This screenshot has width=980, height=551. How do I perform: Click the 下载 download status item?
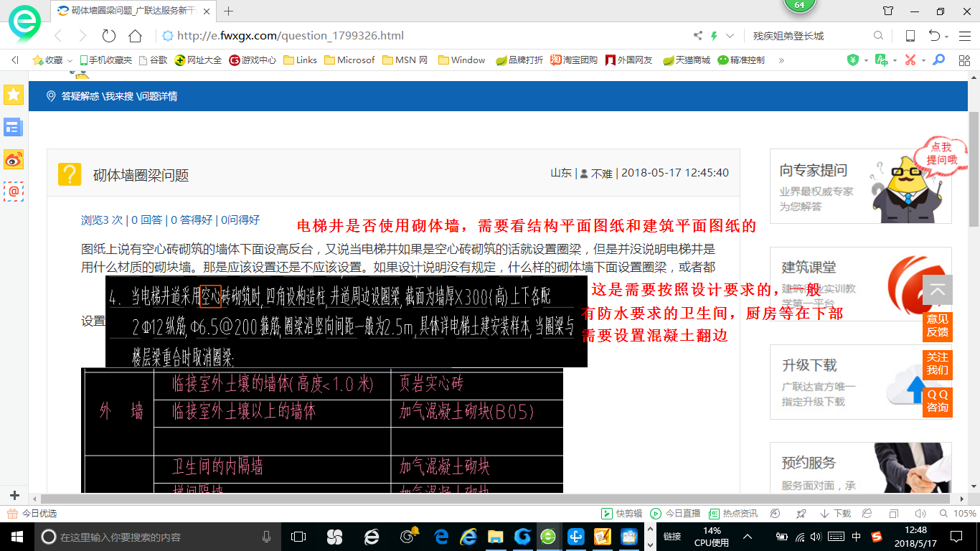[x=835, y=514]
